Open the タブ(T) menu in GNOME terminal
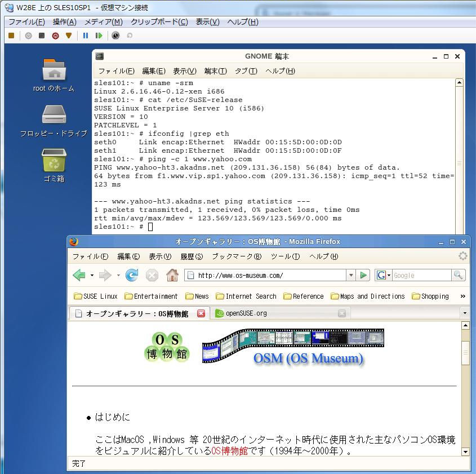This screenshot has width=476, height=474. coord(246,71)
